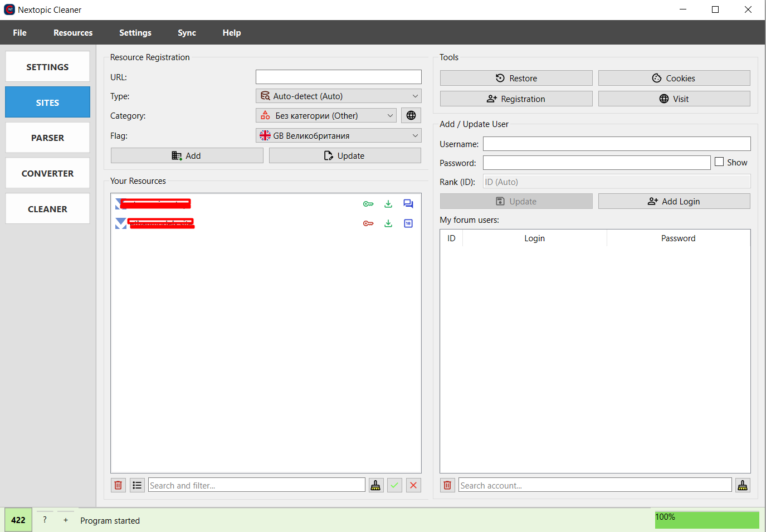Viewport: 766px width, 532px height.
Task: Click the green 100% progress bar
Action: [706, 520]
